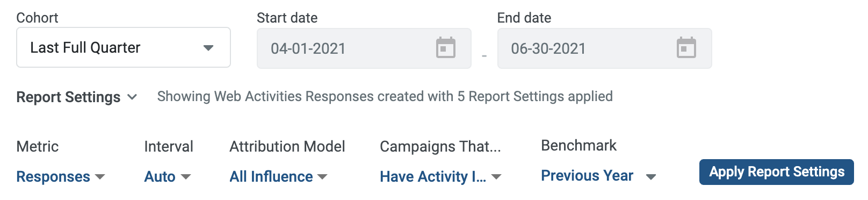The image size is (868, 200).
Task: Collapse the Report Settings section
Action: click(77, 97)
